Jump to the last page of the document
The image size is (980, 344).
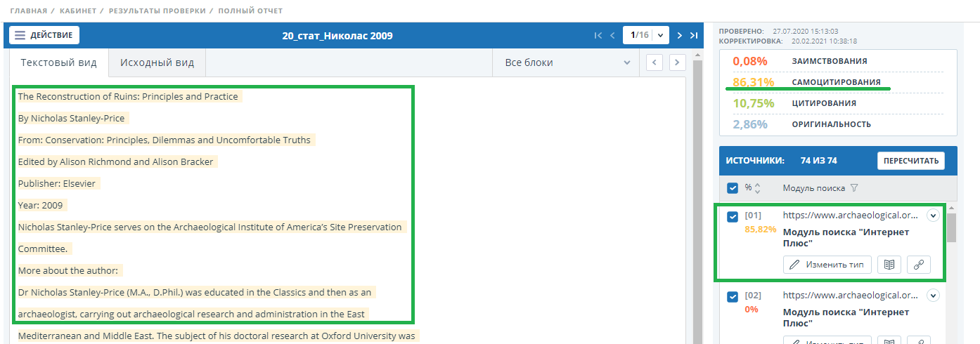(694, 36)
